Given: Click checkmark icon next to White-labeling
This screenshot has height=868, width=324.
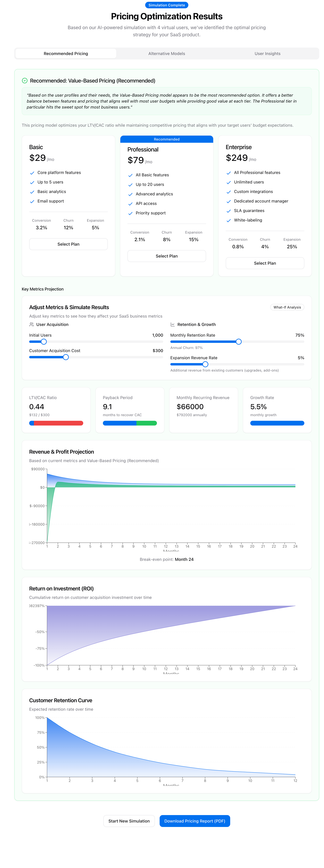Looking at the screenshot, I should [x=229, y=220].
